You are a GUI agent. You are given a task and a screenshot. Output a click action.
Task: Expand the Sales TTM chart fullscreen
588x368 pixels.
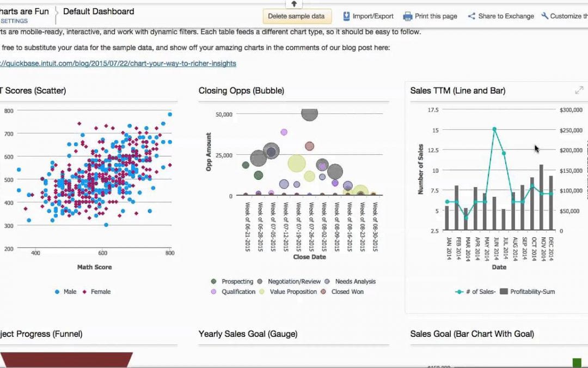579,91
